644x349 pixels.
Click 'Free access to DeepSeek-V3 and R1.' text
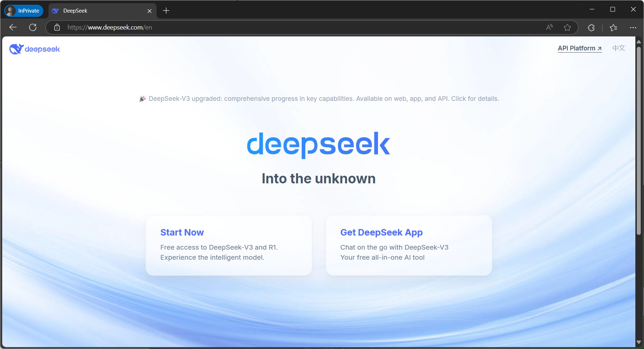click(x=219, y=247)
